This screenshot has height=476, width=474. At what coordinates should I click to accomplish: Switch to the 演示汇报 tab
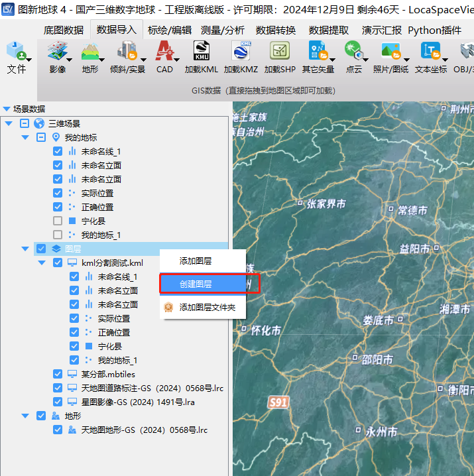(382, 30)
